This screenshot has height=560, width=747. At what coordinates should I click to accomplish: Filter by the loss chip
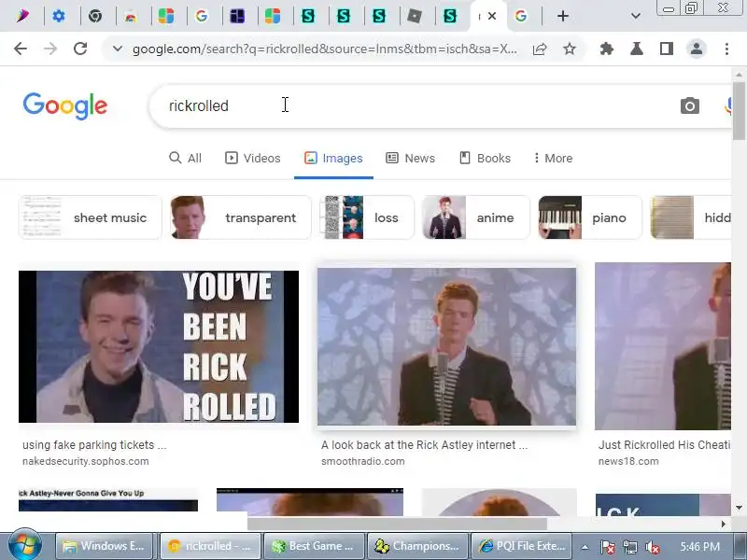367,217
